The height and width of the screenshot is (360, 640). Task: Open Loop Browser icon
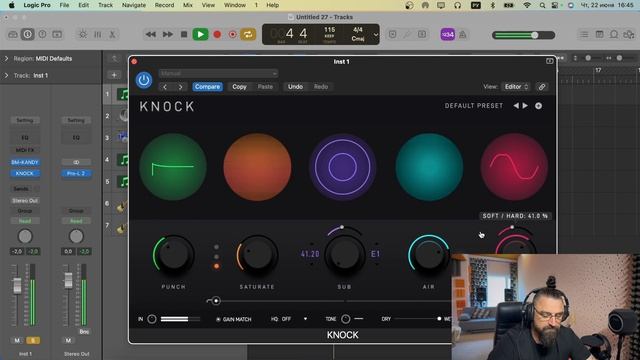click(x=614, y=35)
